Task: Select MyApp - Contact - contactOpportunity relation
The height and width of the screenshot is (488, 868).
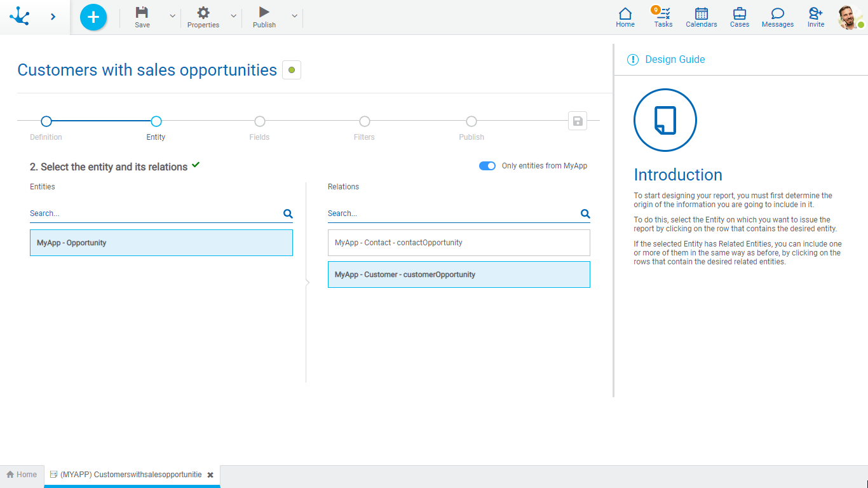Action: [459, 243]
